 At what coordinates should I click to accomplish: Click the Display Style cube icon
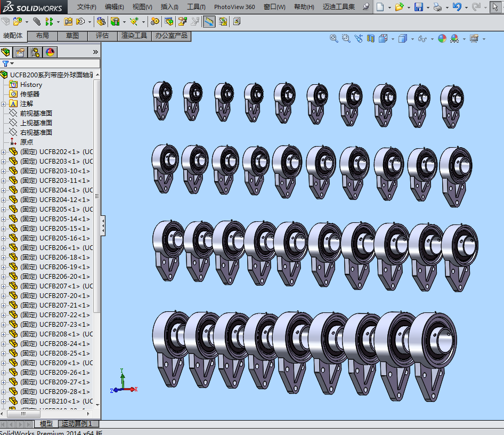402,38
